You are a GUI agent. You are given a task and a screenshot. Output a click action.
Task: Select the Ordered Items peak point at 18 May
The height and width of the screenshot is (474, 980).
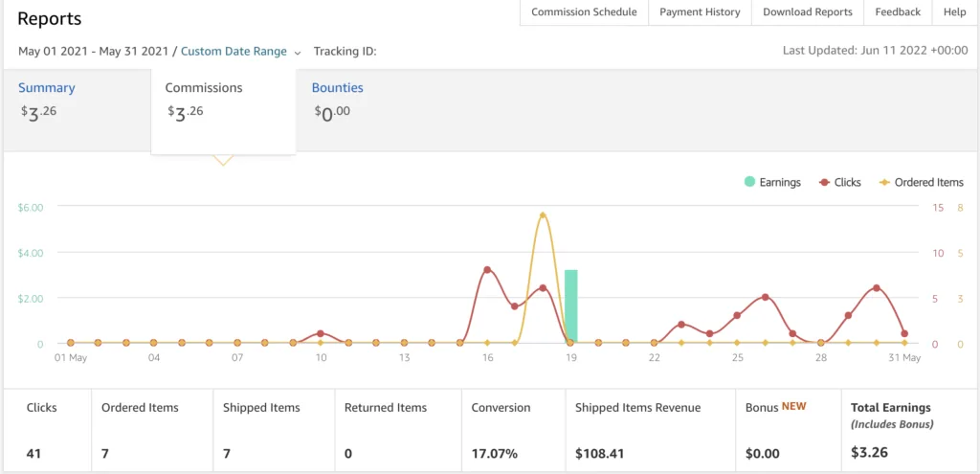tap(543, 215)
